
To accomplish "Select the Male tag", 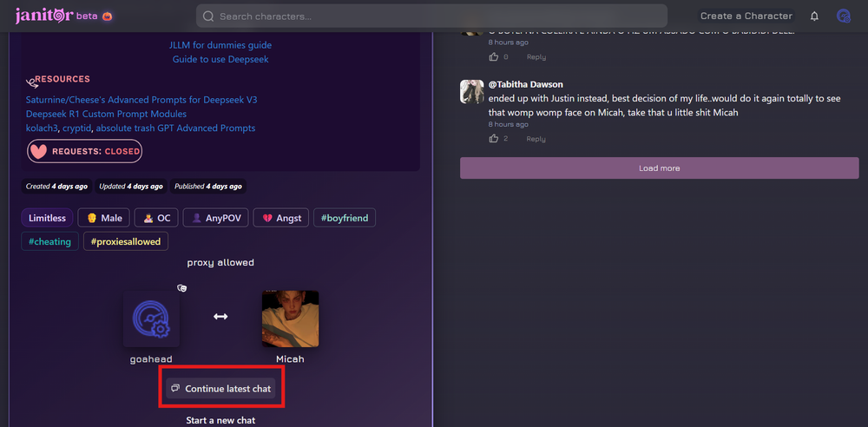I will coord(104,218).
